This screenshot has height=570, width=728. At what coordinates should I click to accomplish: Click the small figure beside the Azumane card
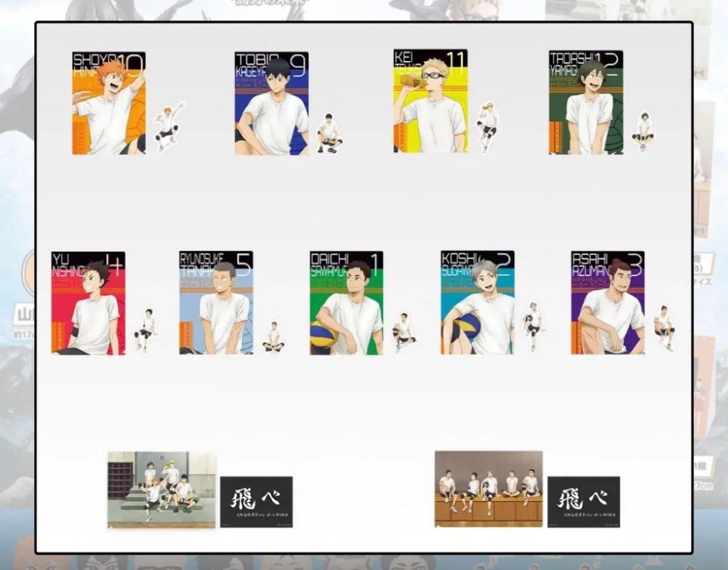click(x=664, y=328)
